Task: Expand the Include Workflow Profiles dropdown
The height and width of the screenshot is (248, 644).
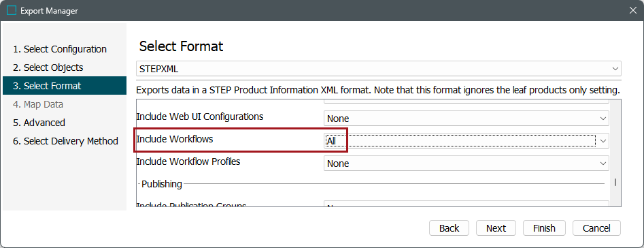Action: coord(466,164)
